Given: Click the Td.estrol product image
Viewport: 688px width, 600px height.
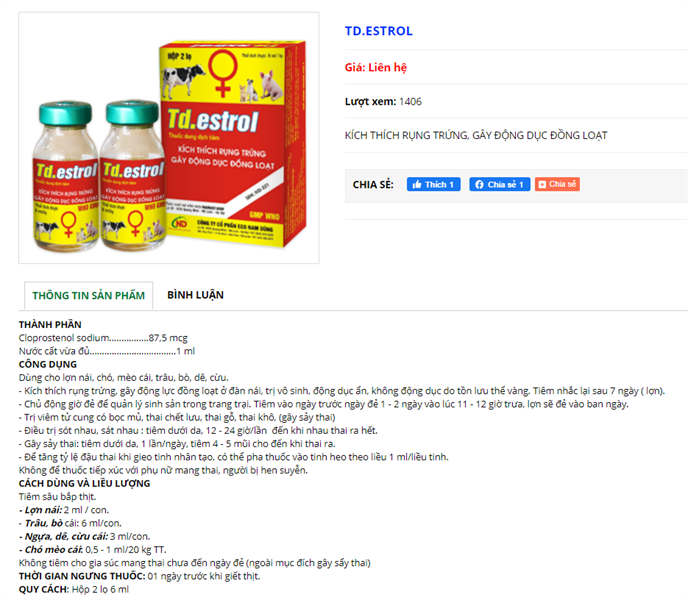Looking at the screenshot, I should click(169, 138).
